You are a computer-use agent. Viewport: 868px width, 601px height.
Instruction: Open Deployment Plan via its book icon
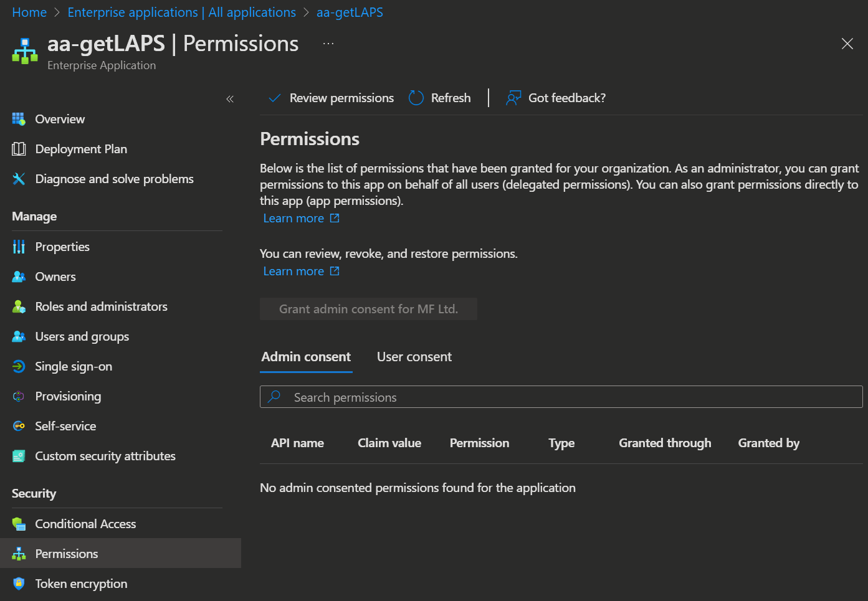[x=19, y=149]
